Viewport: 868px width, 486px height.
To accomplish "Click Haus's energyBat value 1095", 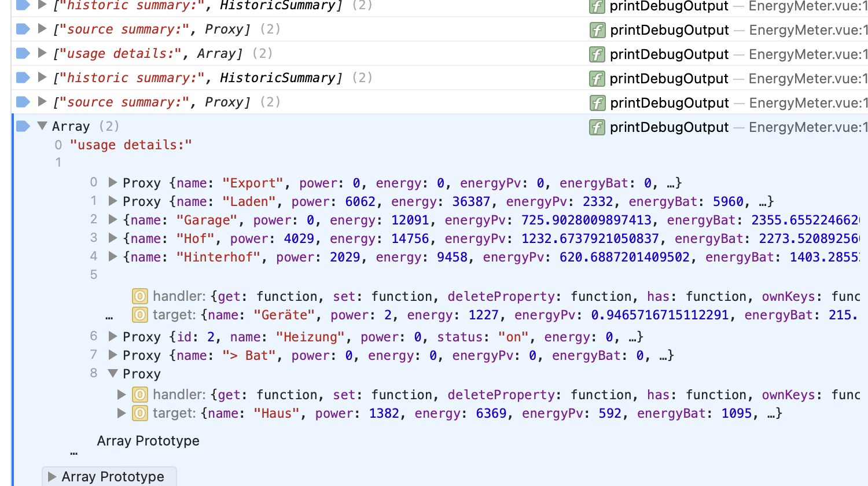I will (737, 413).
